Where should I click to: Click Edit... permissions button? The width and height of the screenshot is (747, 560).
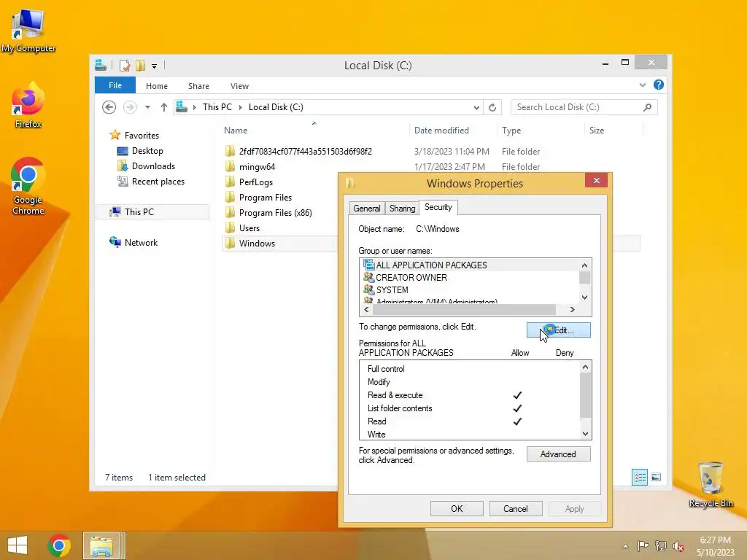558,330
